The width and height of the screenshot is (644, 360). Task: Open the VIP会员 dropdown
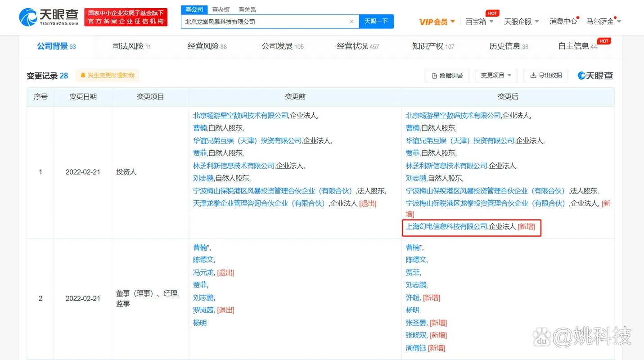point(437,22)
